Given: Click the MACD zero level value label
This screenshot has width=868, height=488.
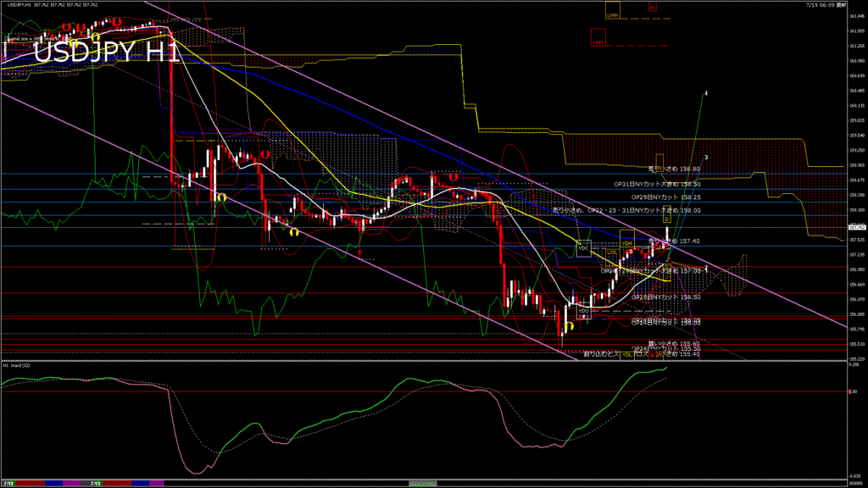Looking at the screenshot, I should click(x=853, y=391).
